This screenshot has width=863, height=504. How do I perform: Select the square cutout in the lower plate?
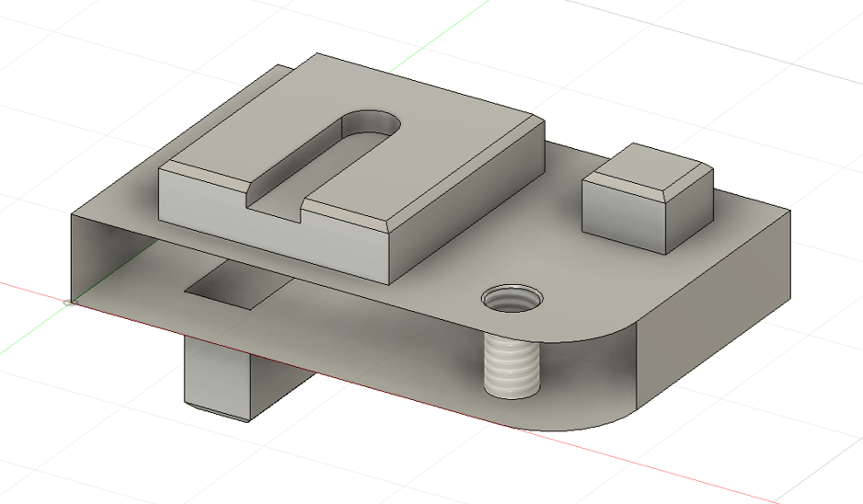(234, 286)
